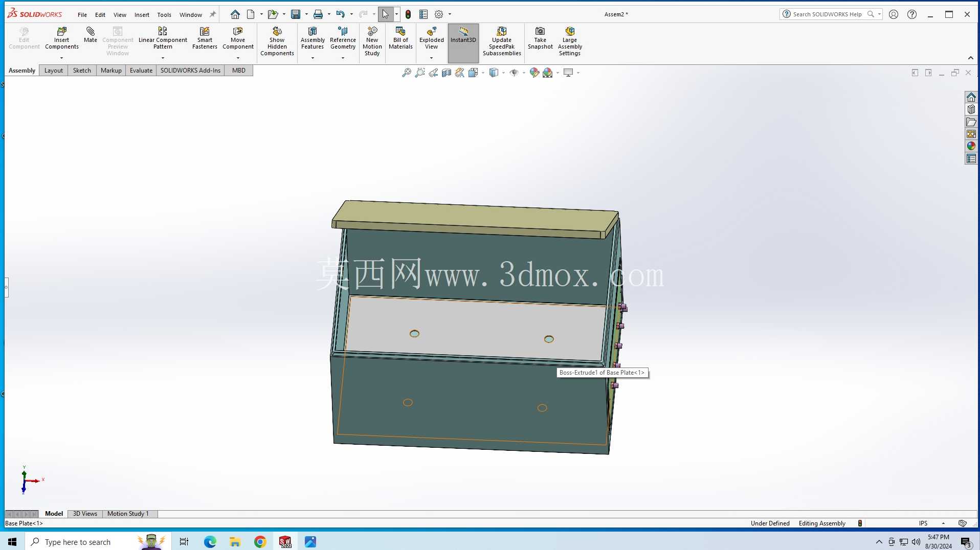This screenshot has height=550, width=980.
Task: Toggle the Select cursor tool
Action: tap(386, 14)
